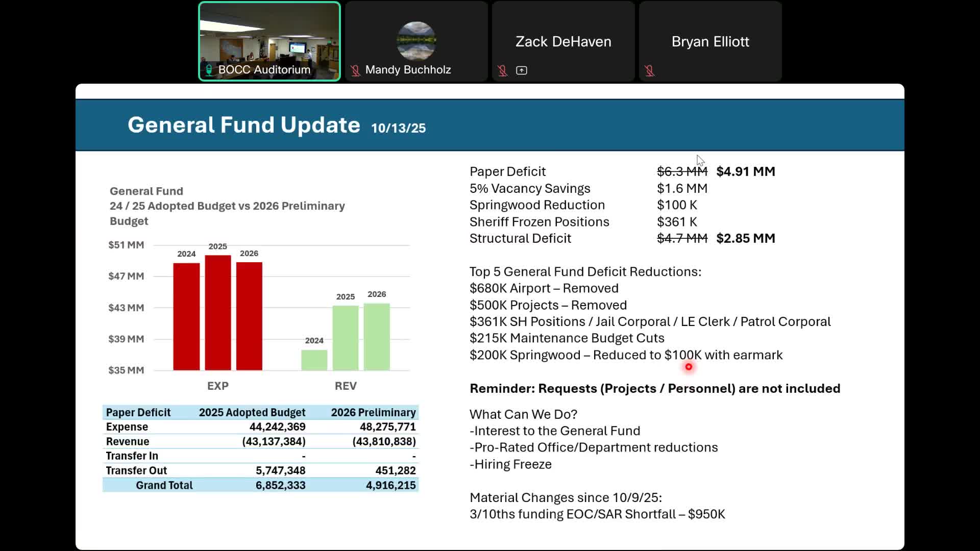980x551 pixels.
Task: Click the General Fund Update slide title
Action: [x=244, y=125]
